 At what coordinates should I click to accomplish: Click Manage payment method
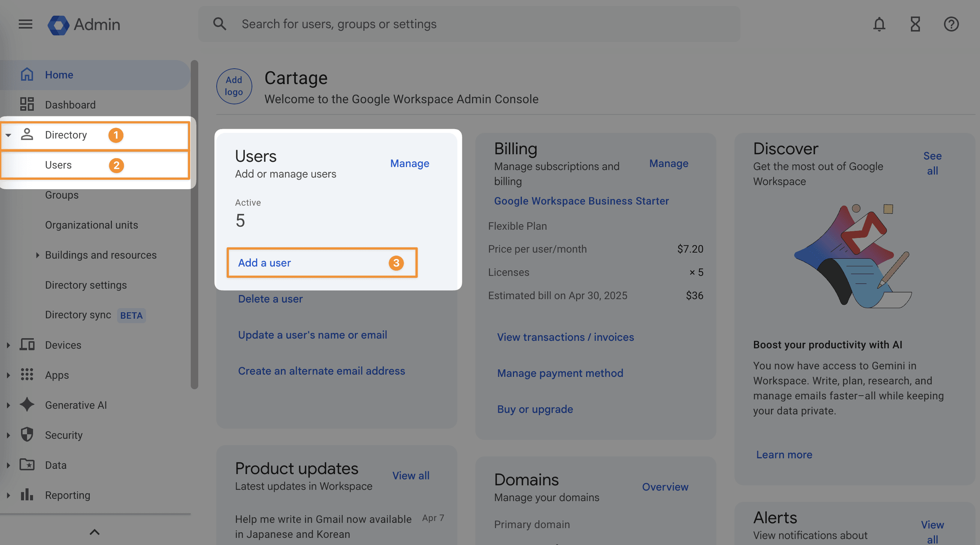pyautogui.click(x=560, y=373)
